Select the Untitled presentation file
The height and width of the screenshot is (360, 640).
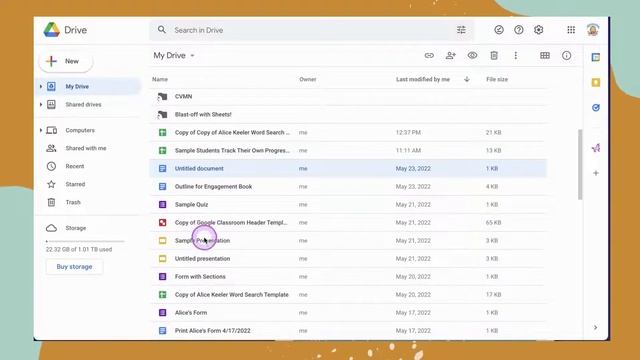pos(348,258)
